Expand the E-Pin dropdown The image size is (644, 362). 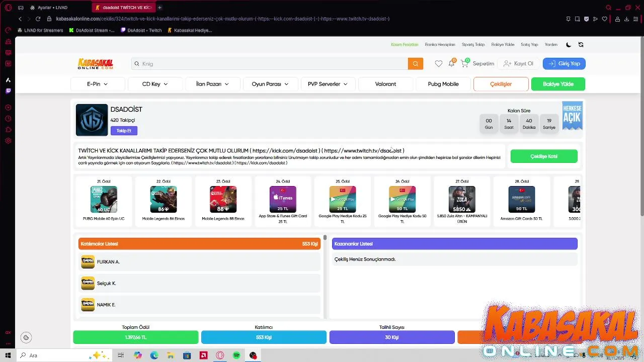coord(98,84)
